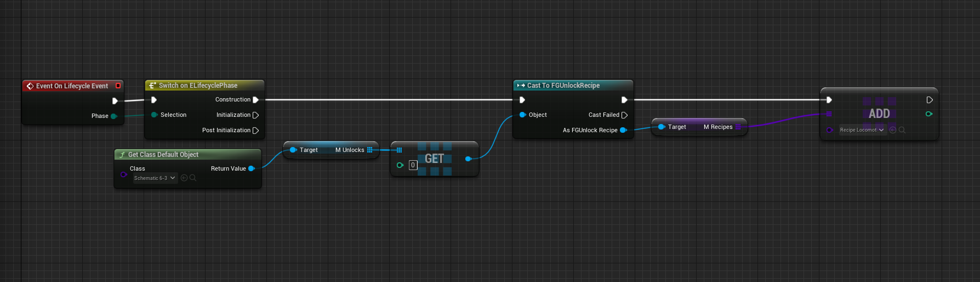Click the execution input pin of Switch on ELifecyclePhase
The width and height of the screenshot is (980, 282).
(154, 100)
